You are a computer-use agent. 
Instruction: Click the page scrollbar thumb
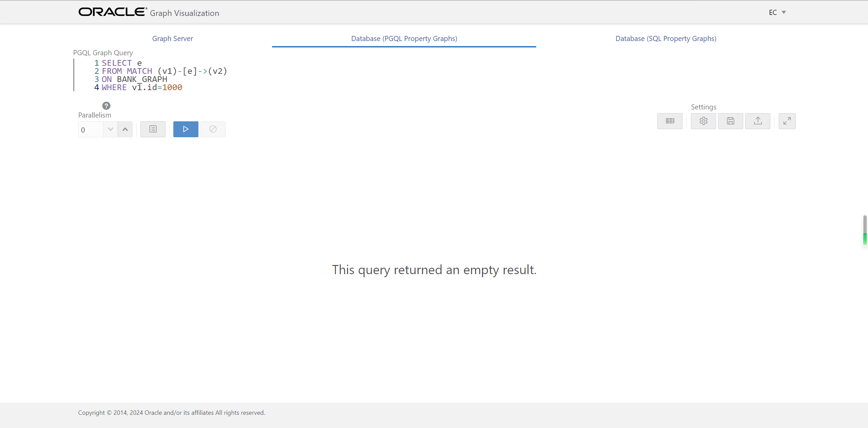click(x=865, y=229)
